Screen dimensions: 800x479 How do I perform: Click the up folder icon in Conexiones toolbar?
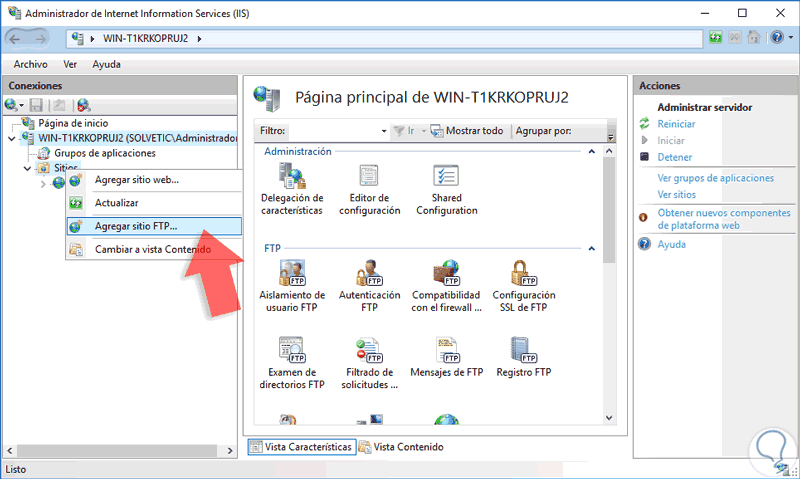coord(59,105)
